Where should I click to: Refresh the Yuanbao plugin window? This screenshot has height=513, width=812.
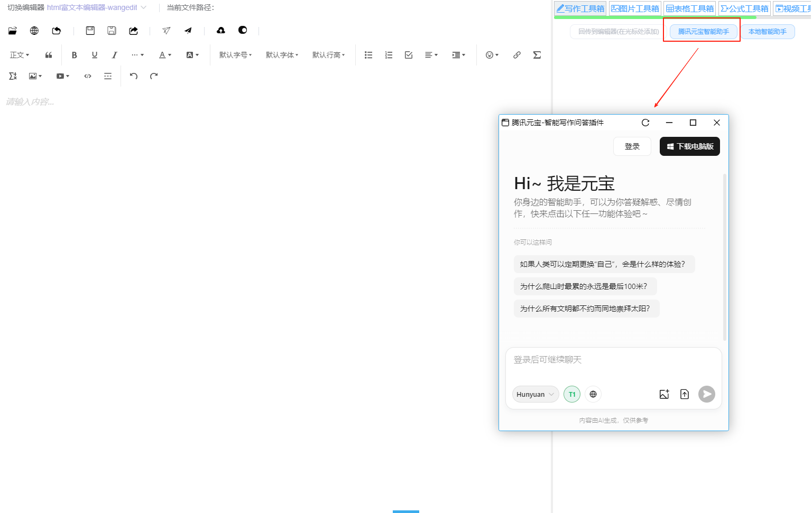[x=645, y=123]
